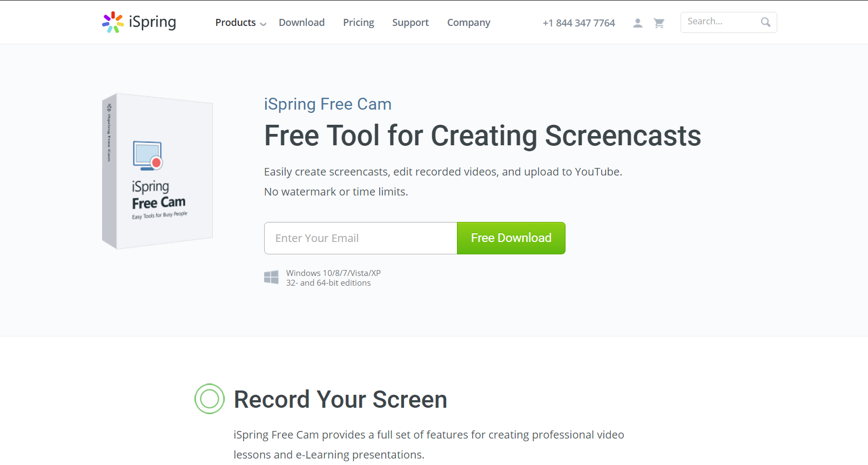868x465 pixels.
Task: Click the Free Tool for Creating Screencasts heading
Action: (x=482, y=136)
